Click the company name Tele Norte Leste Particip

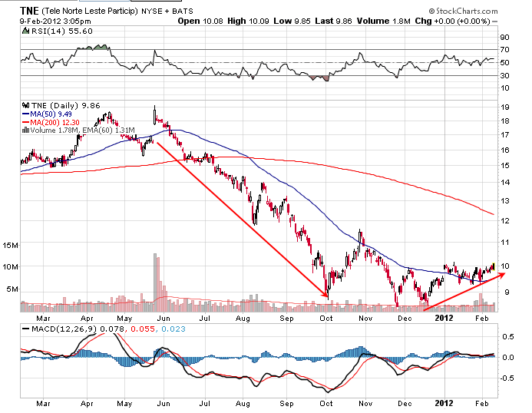tap(90, 12)
